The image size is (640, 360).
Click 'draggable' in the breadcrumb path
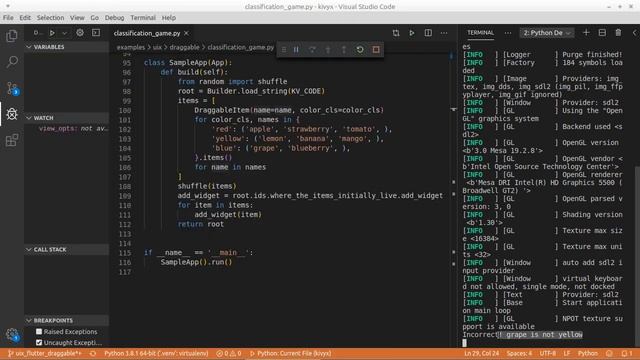(184, 47)
